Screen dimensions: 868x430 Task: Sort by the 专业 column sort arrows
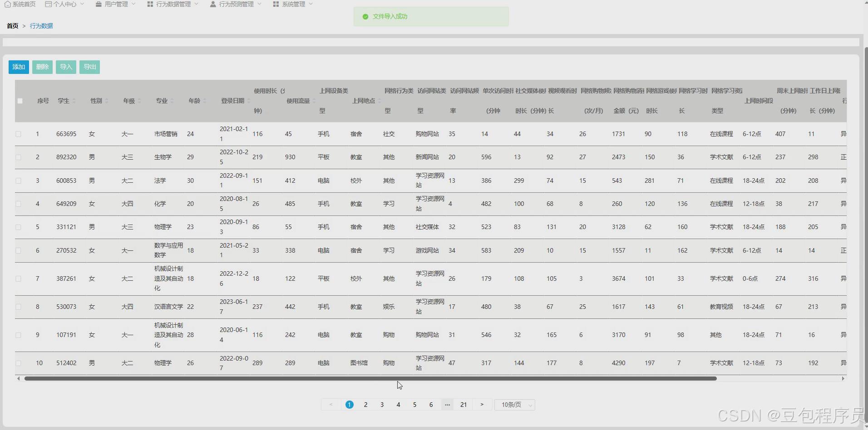click(x=172, y=101)
